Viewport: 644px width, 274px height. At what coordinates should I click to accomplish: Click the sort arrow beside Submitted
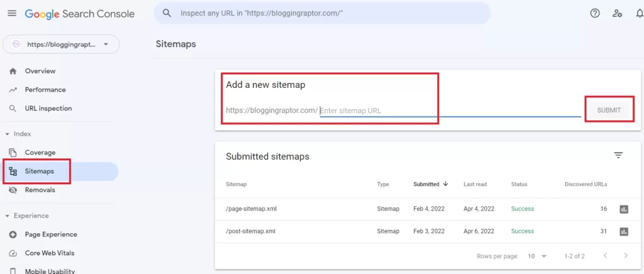(446, 184)
